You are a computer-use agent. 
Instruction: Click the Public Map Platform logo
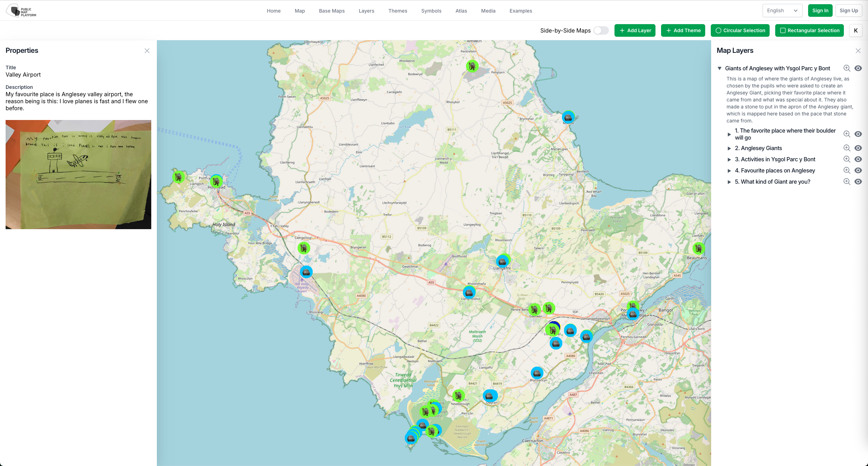pos(21,10)
